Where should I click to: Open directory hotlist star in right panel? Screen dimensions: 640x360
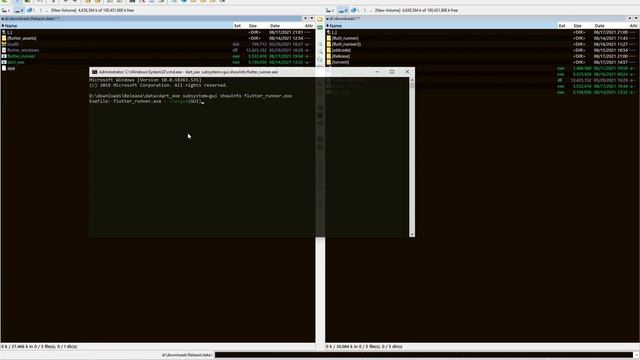[629, 18]
